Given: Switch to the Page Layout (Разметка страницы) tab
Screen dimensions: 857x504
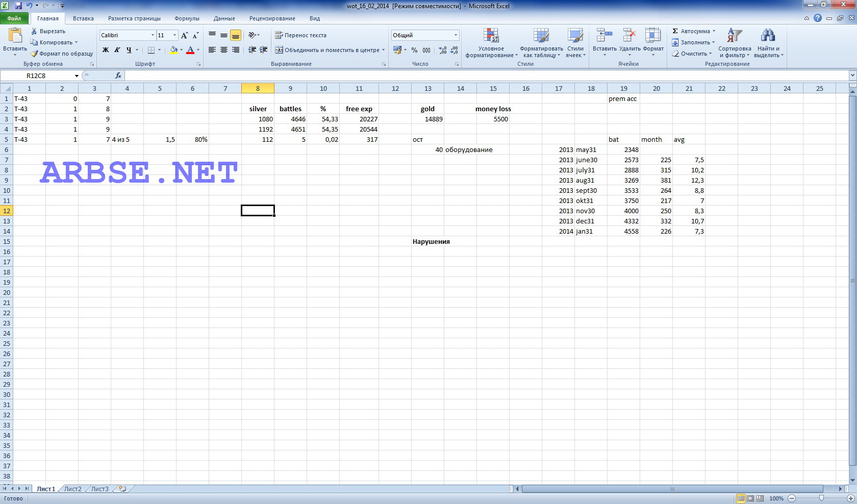Looking at the screenshot, I should [134, 18].
